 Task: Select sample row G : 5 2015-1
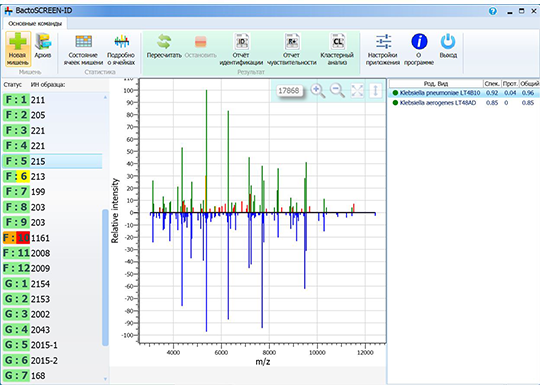click(x=52, y=345)
